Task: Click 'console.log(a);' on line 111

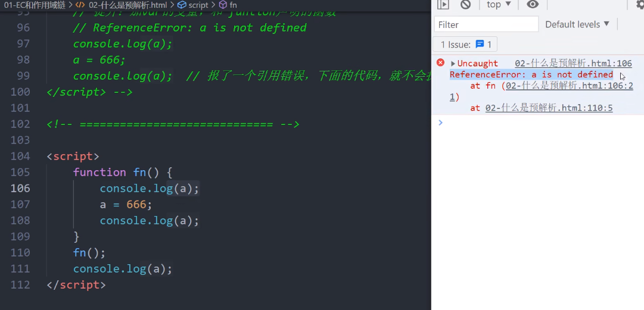Action: coord(122,268)
